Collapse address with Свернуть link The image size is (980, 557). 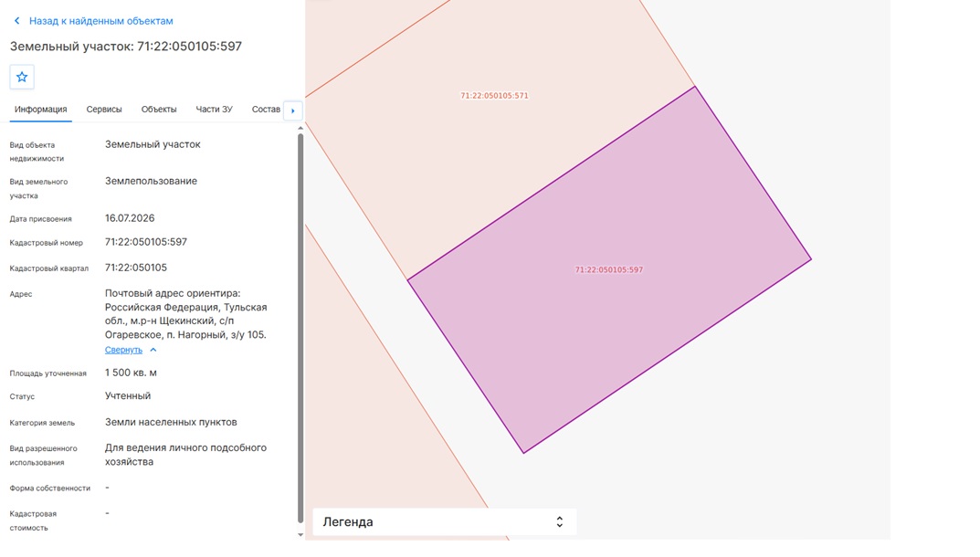[123, 350]
